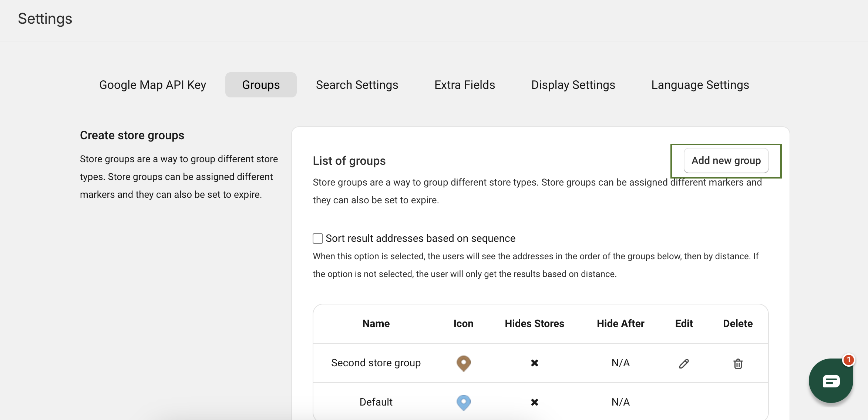Click the chat notification badge
Image resolution: width=868 pixels, height=420 pixels.
848,360
